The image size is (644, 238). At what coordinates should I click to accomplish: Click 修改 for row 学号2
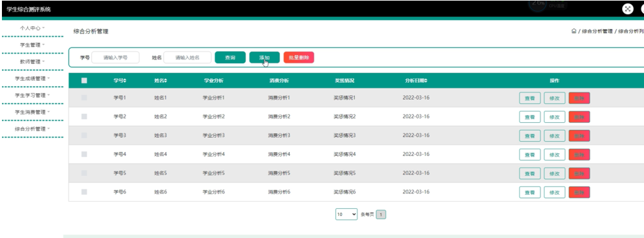[555, 117]
